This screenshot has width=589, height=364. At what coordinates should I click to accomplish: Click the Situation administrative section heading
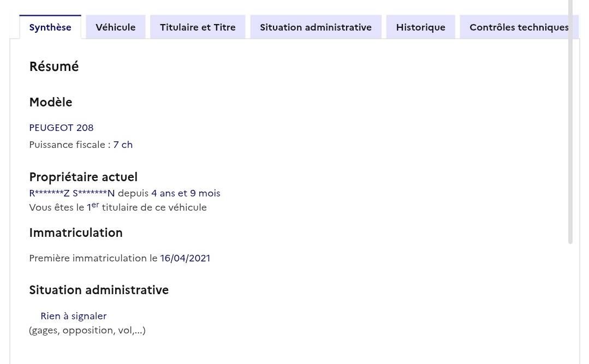click(99, 290)
